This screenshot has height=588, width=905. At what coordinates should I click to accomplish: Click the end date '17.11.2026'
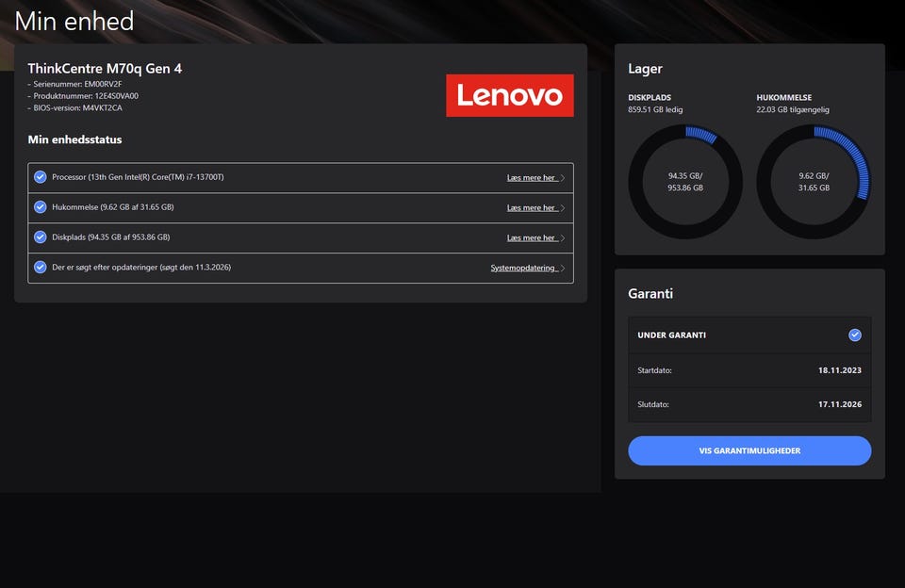point(840,404)
